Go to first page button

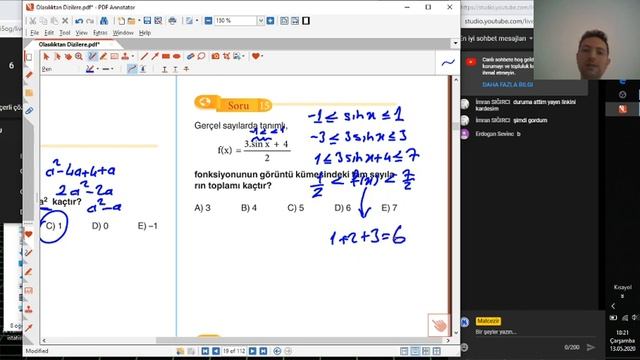205,351
